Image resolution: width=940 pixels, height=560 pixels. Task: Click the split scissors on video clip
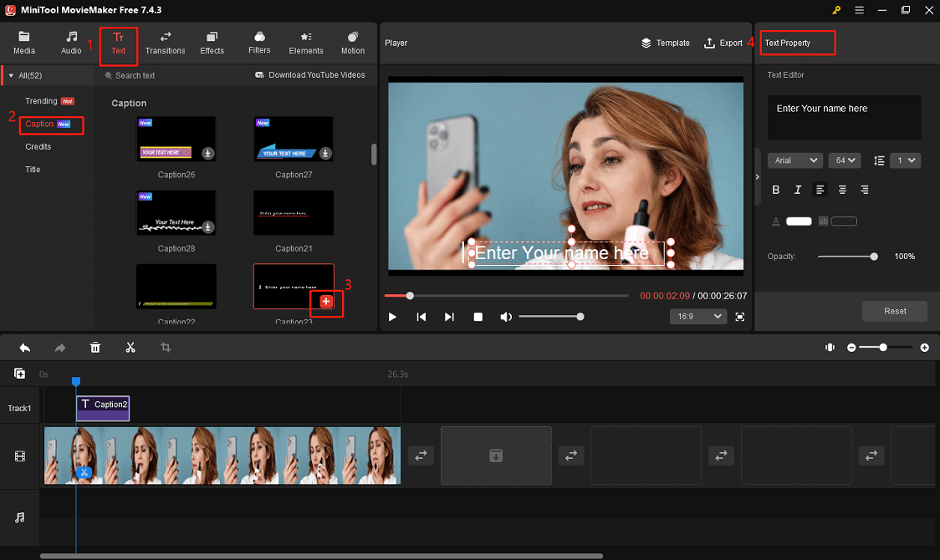(84, 472)
